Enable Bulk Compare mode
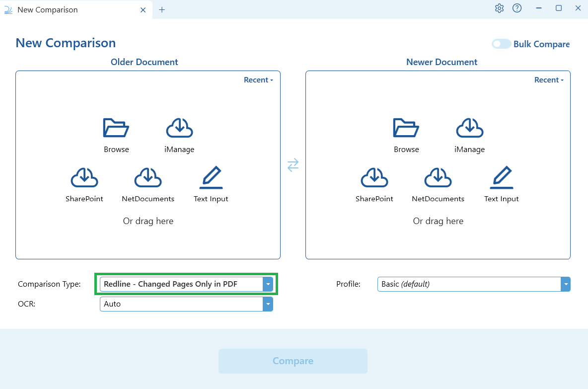The width and height of the screenshot is (588, 389). (501, 44)
